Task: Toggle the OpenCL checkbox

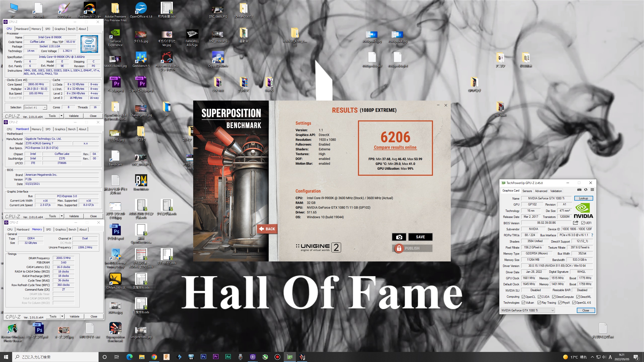Action: click(x=523, y=297)
